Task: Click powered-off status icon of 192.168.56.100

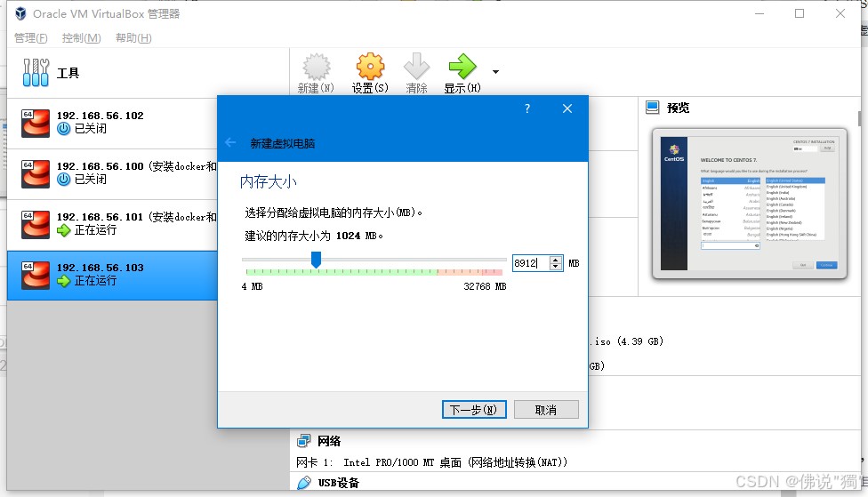Action: (64, 180)
